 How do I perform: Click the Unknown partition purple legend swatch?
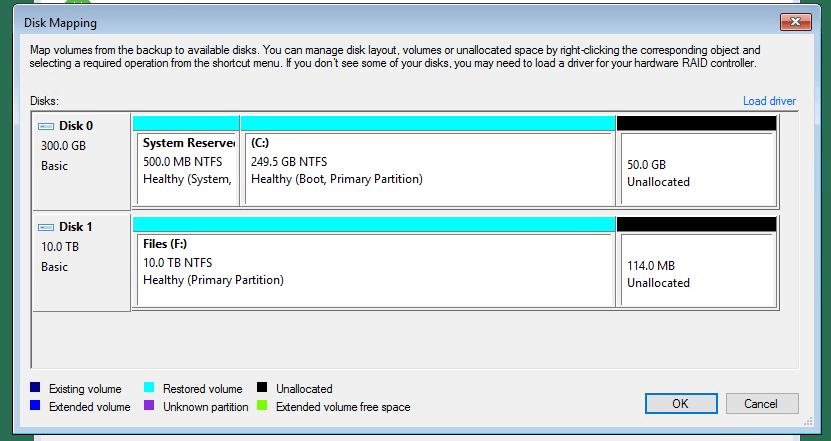tap(149, 405)
